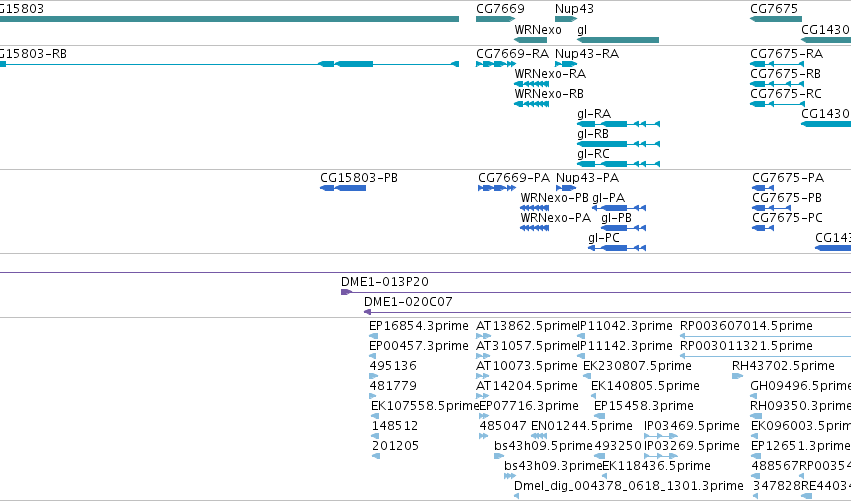
Task: Select the CG7675-PB protein label
Action: 786,198
